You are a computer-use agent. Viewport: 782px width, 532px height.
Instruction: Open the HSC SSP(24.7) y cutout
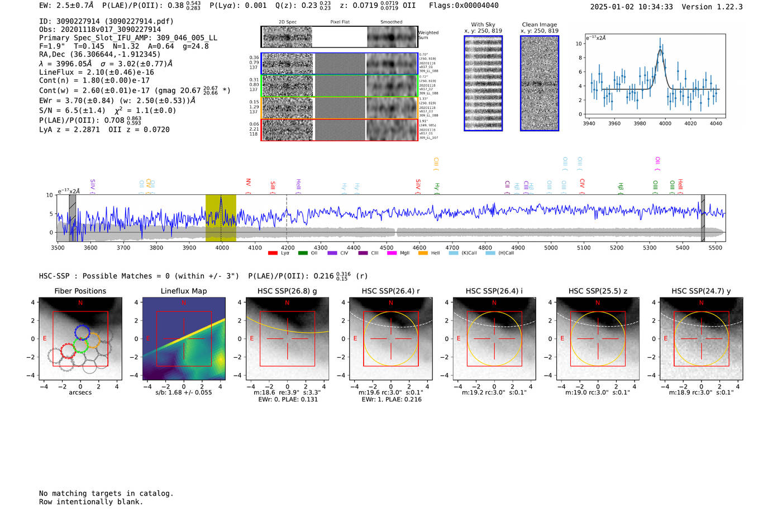click(702, 339)
